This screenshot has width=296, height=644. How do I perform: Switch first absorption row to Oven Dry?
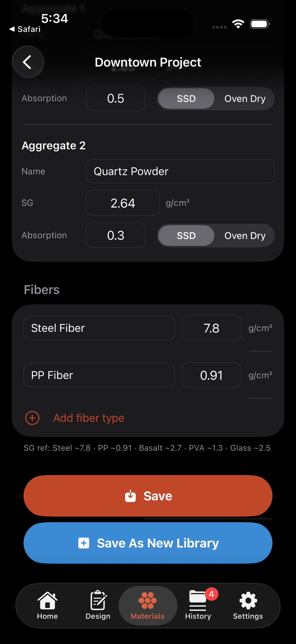[x=245, y=98]
